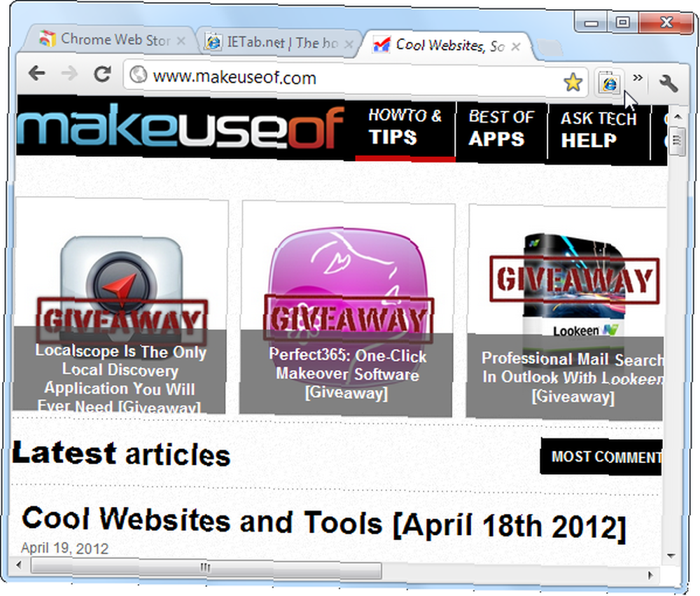Click the horizontal scrollbar thumb
The height and width of the screenshot is (596, 700).
(x=206, y=568)
